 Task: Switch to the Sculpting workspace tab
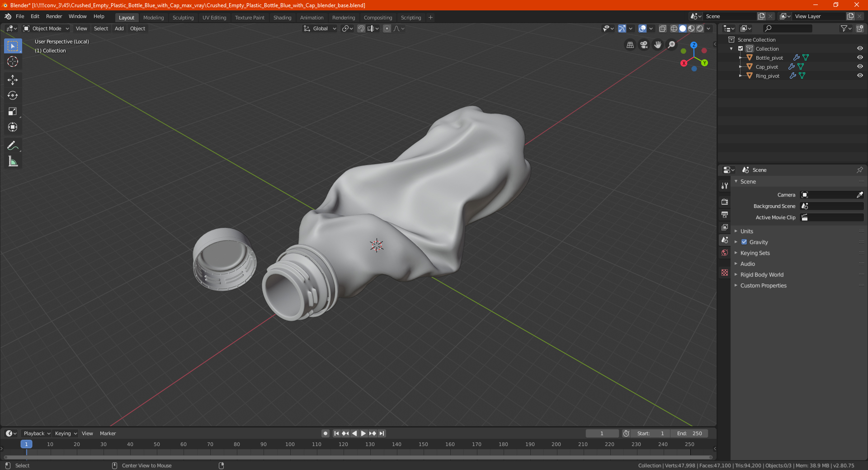[183, 18]
